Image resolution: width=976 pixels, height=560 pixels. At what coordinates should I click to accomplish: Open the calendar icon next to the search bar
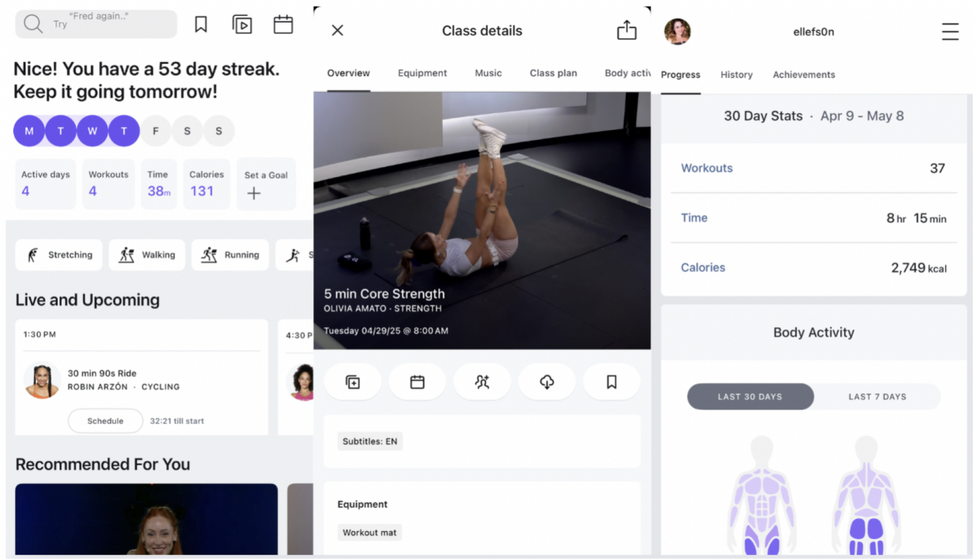pyautogui.click(x=283, y=23)
